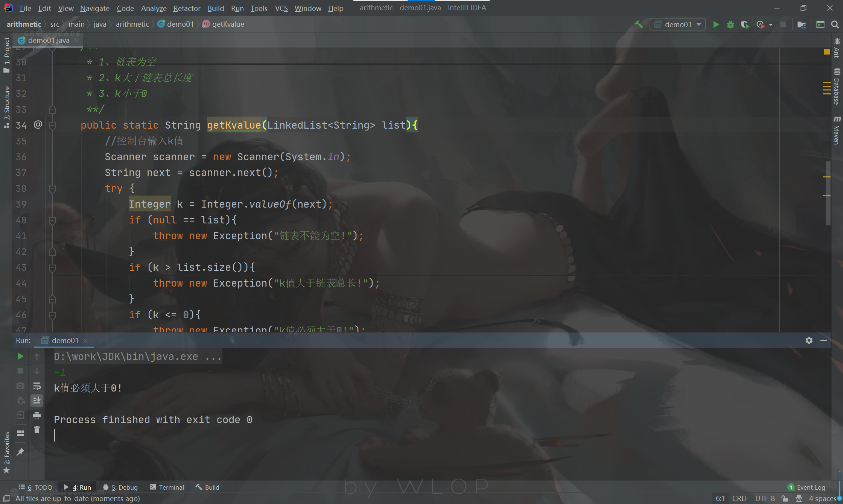The image size is (843, 504).
Task: Close the demo01.java editor tab
Action: coord(77,40)
